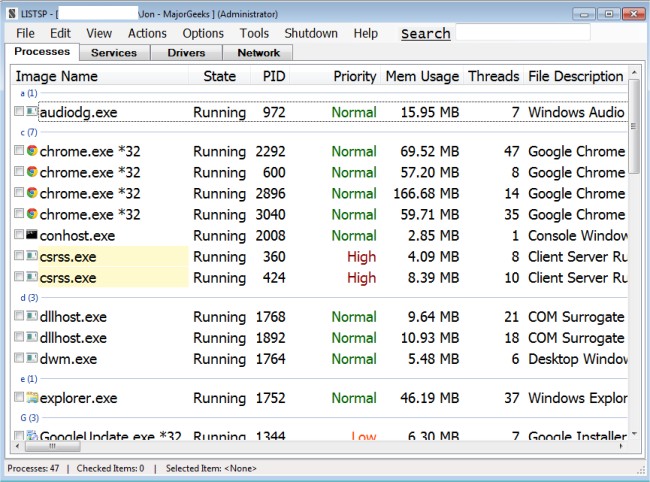Open the Shutdown menu
Image resolution: width=650 pixels, height=482 pixels.
(311, 33)
